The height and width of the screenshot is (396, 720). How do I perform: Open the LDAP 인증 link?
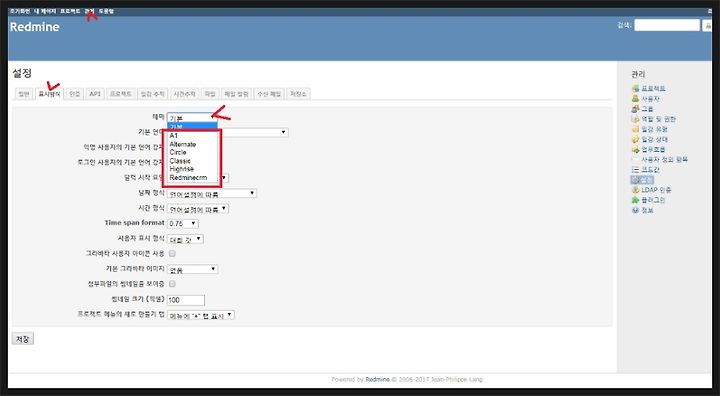656,190
